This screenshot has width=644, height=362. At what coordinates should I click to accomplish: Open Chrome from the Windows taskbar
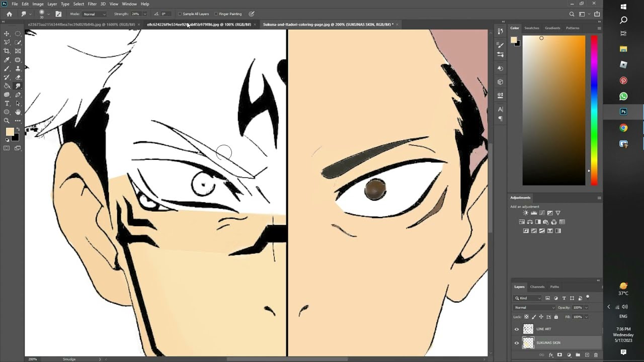pos(623,128)
